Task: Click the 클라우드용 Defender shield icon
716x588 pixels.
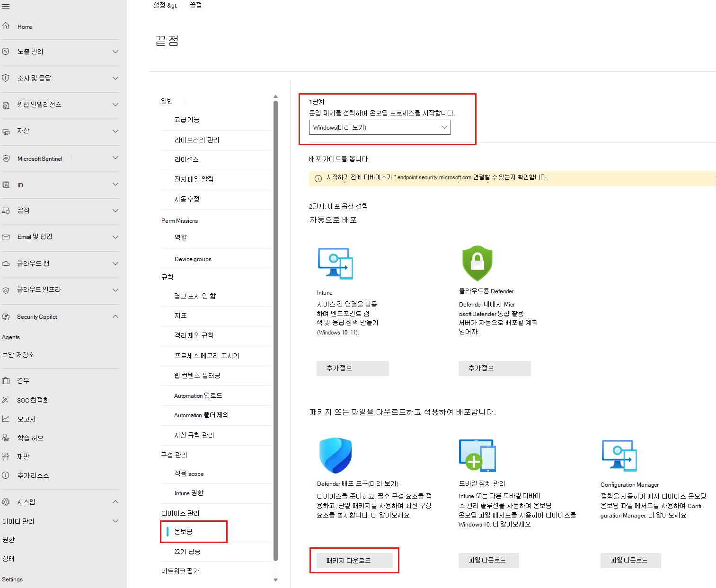Action: click(477, 263)
